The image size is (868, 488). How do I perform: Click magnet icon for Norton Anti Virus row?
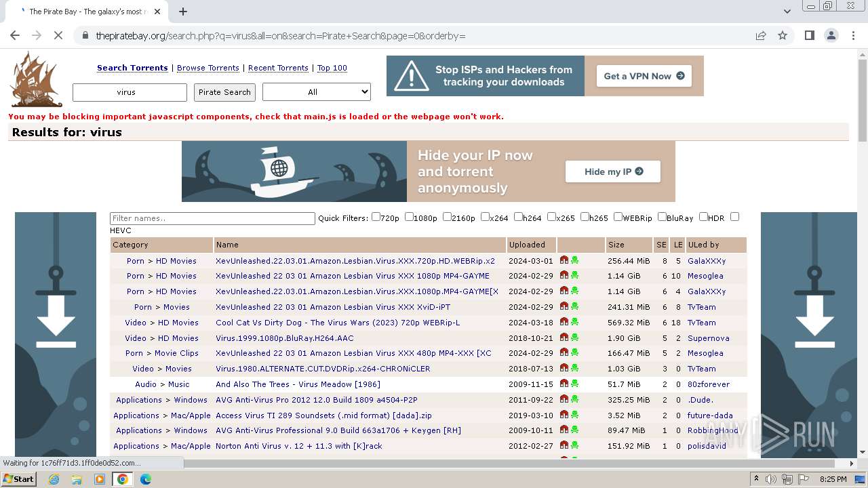564,445
